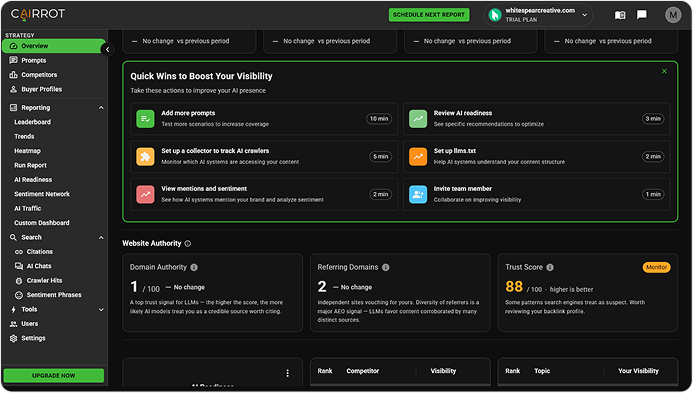
Task: Click the Add more prompts green icon
Action: (x=145, y=119)
